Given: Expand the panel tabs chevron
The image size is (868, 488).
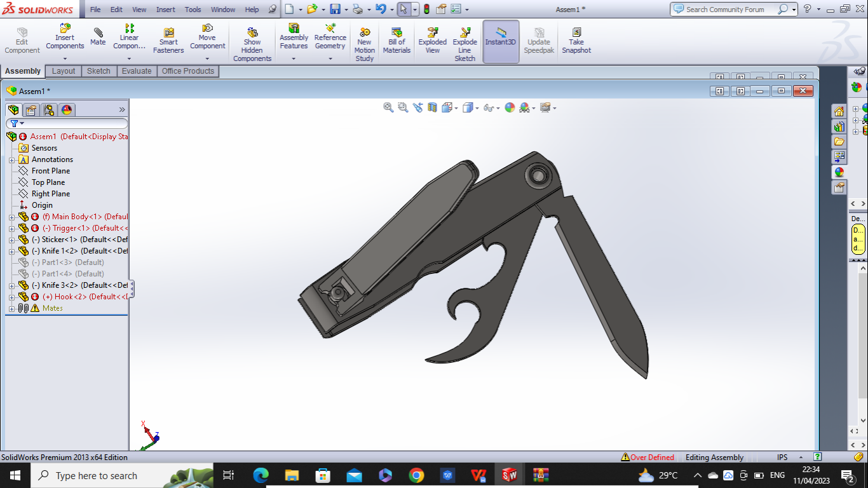Looking at the screenshot, I should tap(122, 110).
